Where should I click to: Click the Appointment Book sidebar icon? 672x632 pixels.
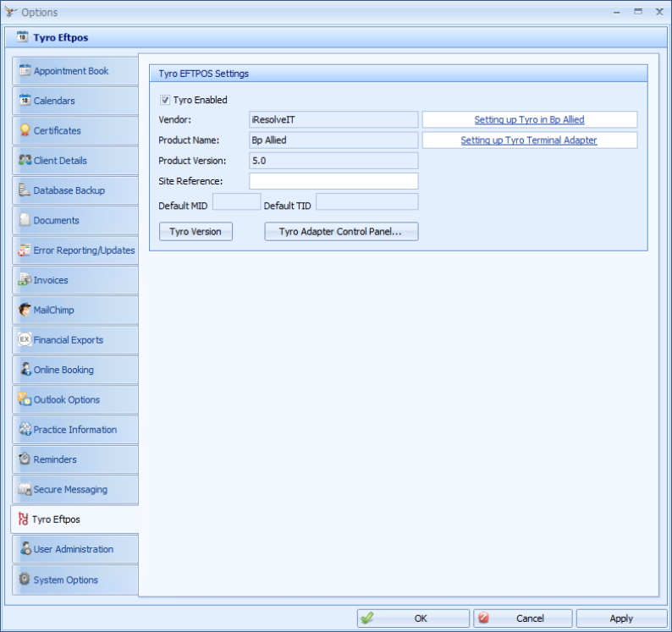(25, 70)
